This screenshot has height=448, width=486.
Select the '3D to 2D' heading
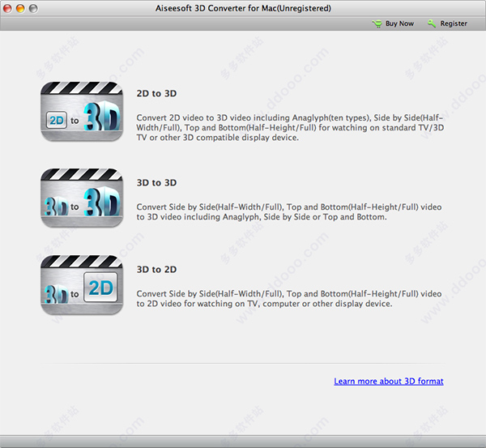pos(156,270)
